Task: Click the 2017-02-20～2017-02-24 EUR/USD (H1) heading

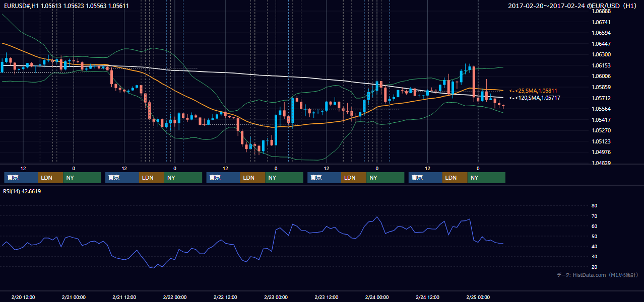Action: pyautogui.click(x=573, y=6)
